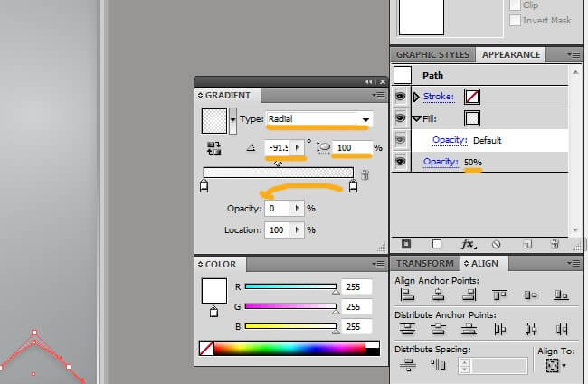
Task: Collapse the Fill attribute disclosure triangle
Action: (417, 118)
